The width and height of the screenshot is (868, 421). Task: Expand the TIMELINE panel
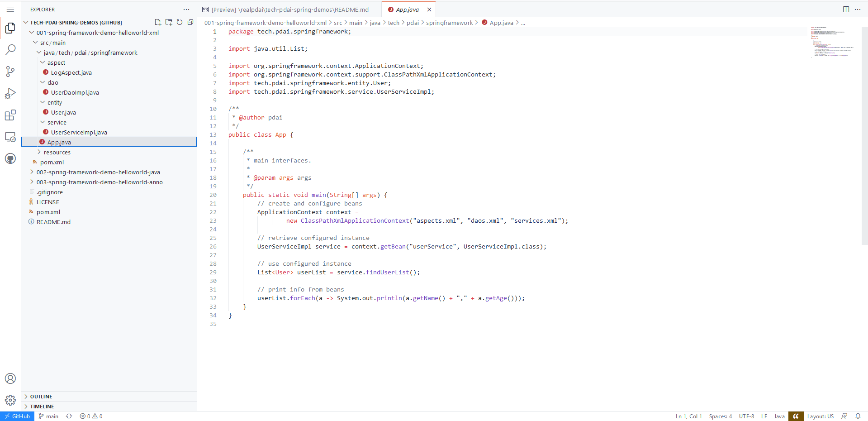[42, 407]
